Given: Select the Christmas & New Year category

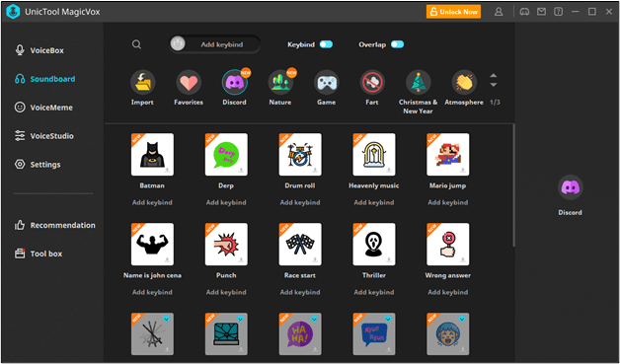Looking at the screenshot, I should point(418,83).
